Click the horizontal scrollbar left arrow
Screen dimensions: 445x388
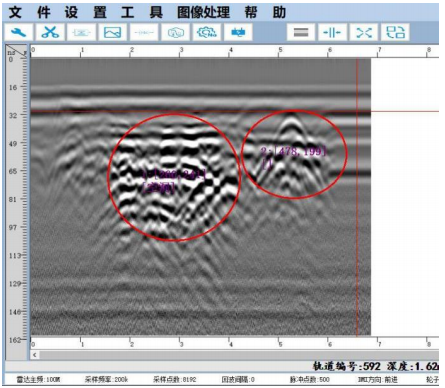(35, 355)
